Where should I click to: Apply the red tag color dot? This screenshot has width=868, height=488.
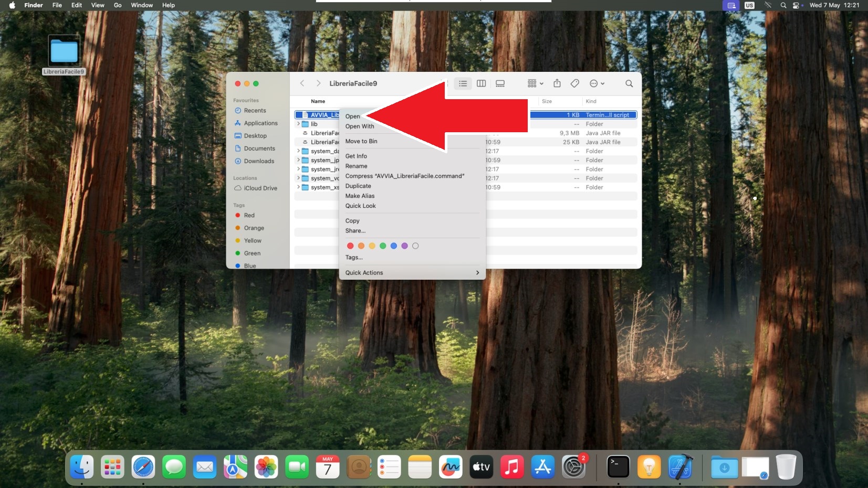350,246
